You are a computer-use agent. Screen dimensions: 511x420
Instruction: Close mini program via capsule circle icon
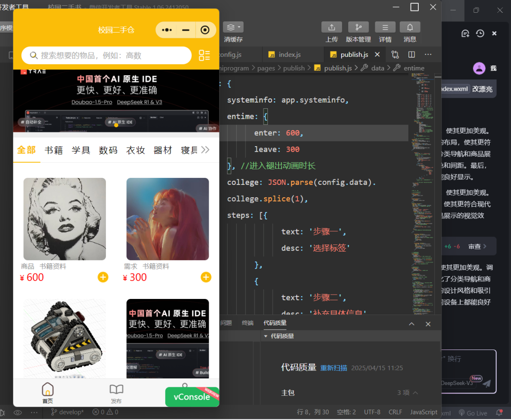tap(205, 30)
